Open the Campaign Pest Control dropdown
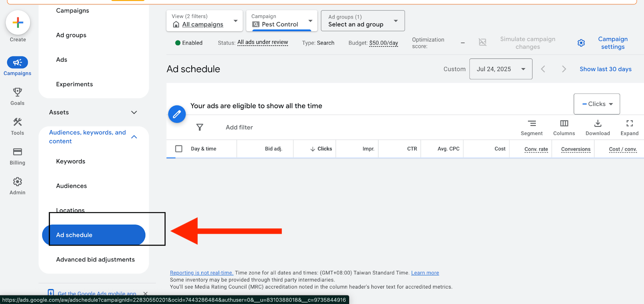 pyautogui.click(x=282, y=21)
